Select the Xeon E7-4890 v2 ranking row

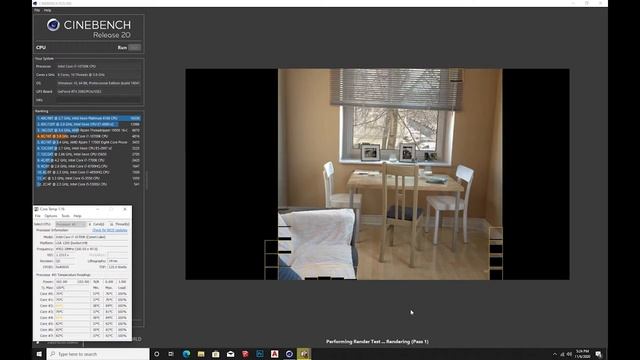tap(88, 124)
